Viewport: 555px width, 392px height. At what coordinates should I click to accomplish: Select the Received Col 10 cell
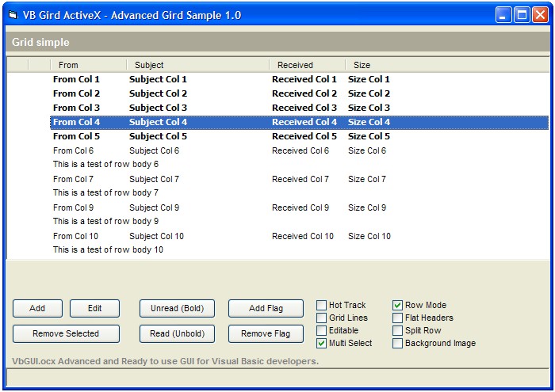[303, 236]
